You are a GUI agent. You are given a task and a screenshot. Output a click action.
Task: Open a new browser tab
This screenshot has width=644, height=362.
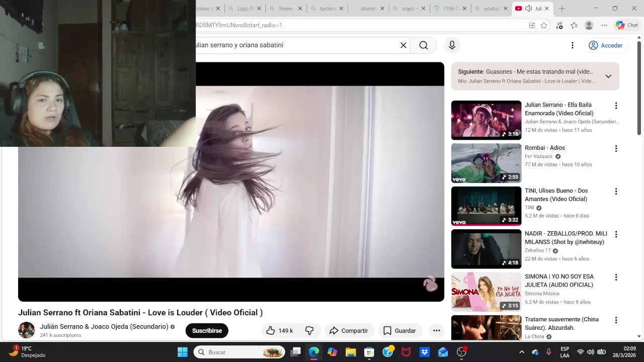[562, 9]
